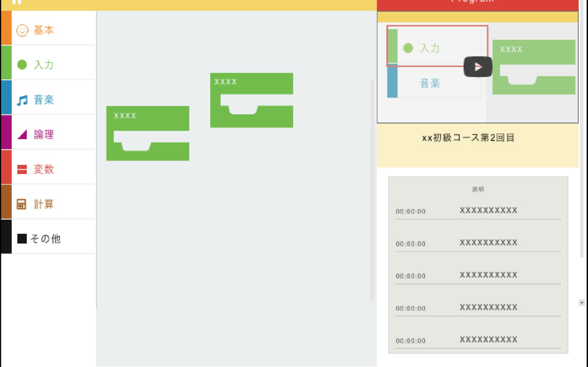Jump to the first 00:00:00 timestamp entry
The image size is (588, 367).
click(410, 211)
